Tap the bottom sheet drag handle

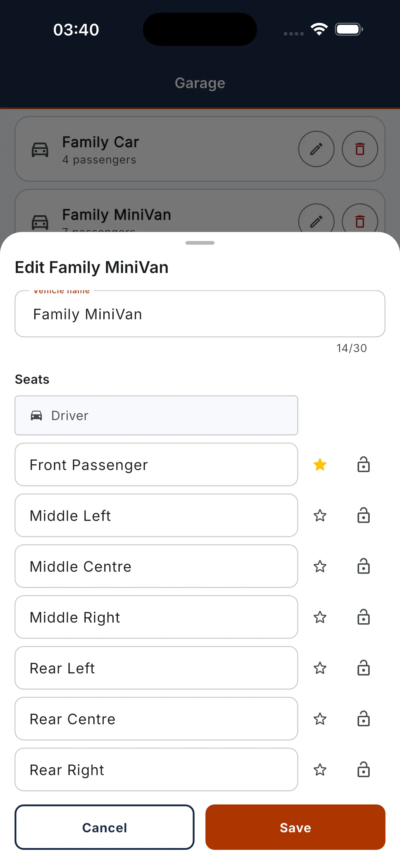(200, 243)
